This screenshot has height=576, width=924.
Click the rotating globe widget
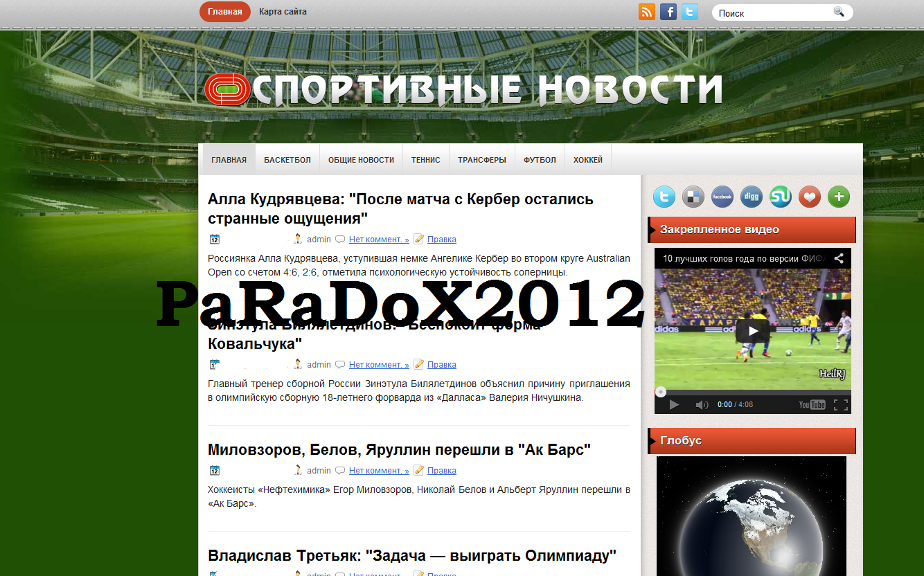[752, 516]
